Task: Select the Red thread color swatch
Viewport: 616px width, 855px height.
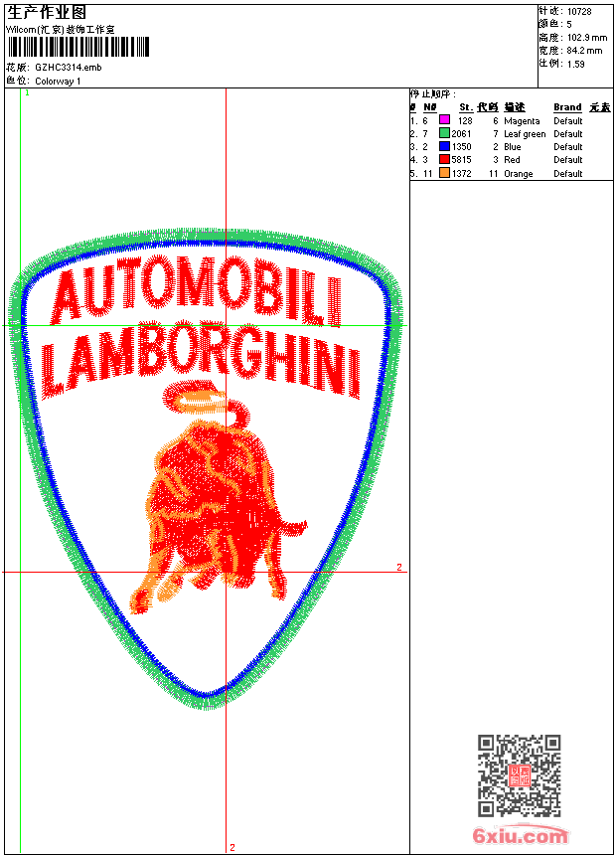Action: [444, 159]
